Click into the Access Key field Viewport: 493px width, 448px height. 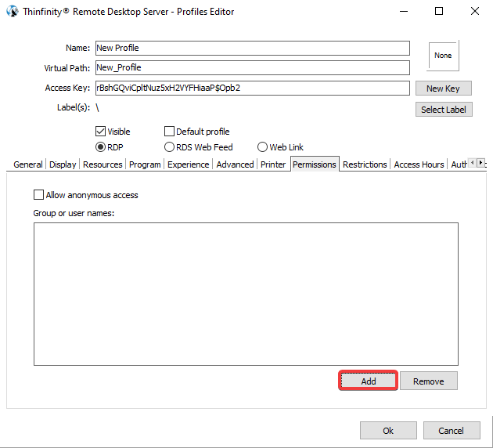pyautogui.click(x=253, y=88)
